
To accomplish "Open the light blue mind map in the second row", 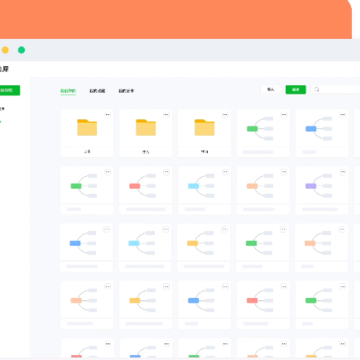I will pyautogui.click(x=204, y=190).
